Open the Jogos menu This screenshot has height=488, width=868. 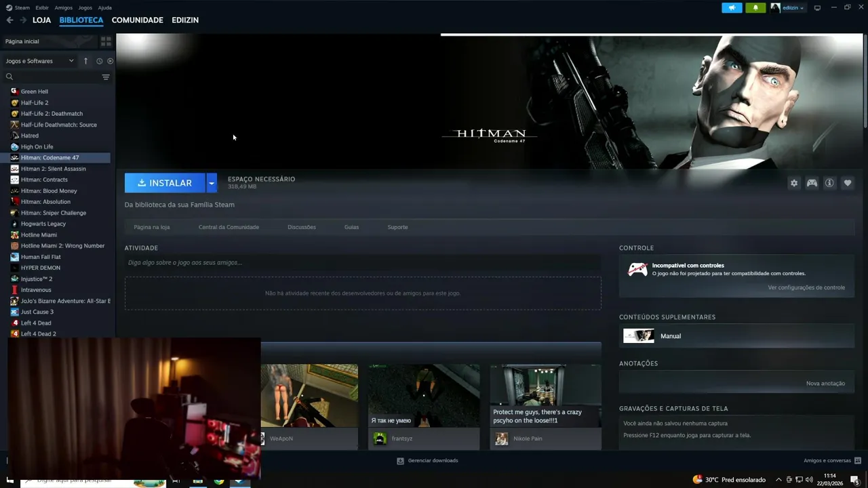click(x=85, y=7)
